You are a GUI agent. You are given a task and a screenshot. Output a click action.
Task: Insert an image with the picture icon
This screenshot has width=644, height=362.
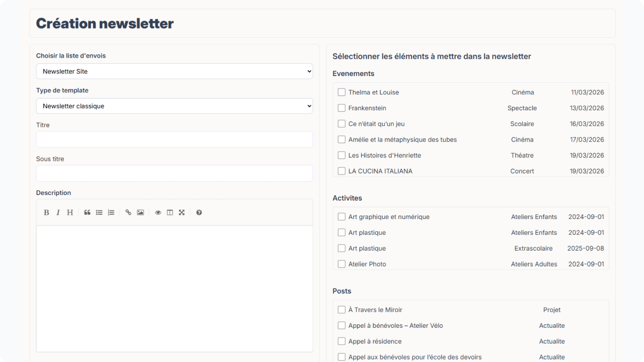[x=141, y=212]
